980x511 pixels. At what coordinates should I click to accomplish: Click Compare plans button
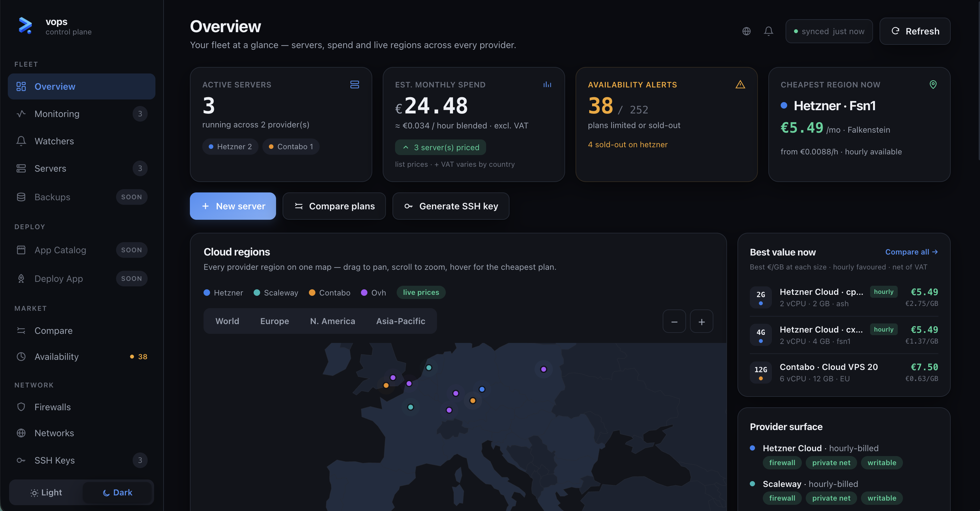(x=334, y=206)
